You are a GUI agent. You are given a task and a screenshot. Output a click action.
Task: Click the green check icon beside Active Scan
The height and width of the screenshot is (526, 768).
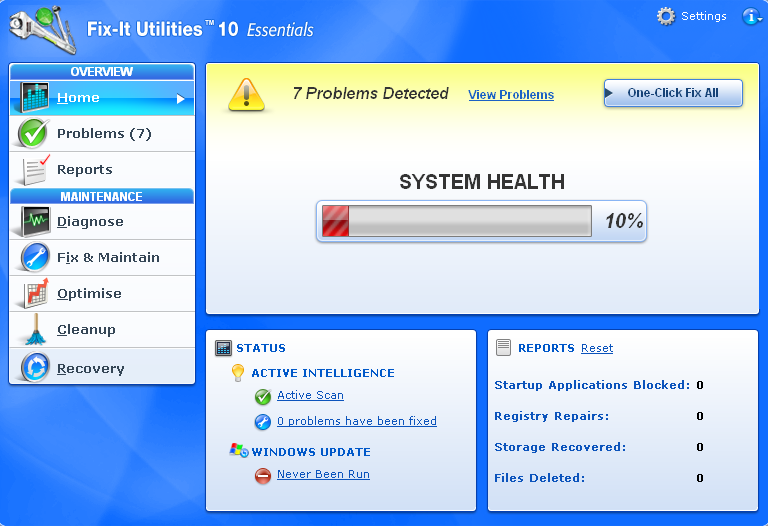(263, 396)
